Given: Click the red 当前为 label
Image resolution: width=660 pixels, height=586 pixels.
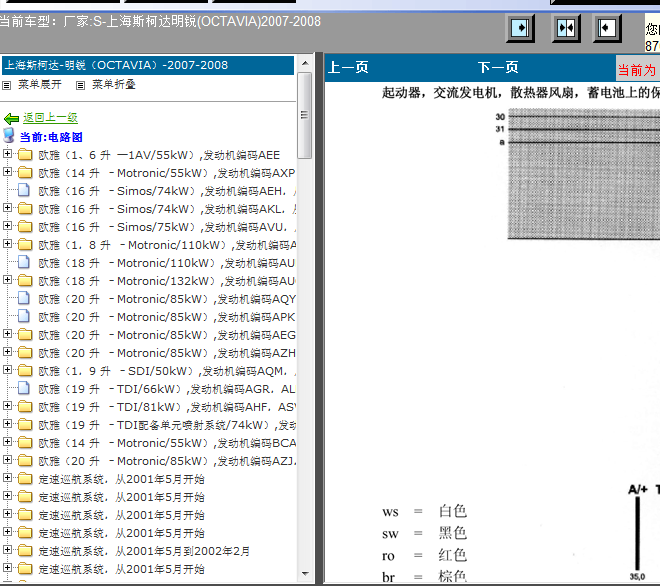Looking at the screenshot, I should [x=637, y=70].
